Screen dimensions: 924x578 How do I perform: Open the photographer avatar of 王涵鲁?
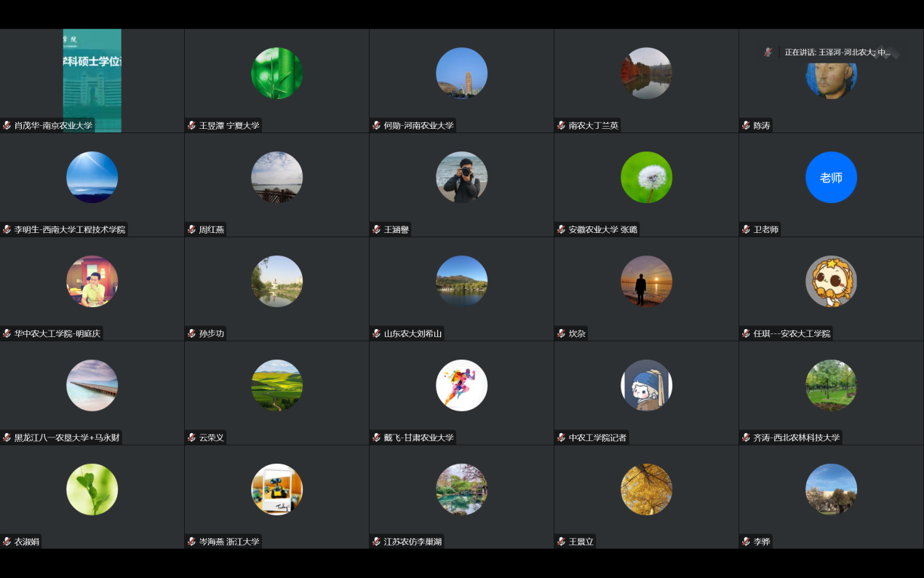tap(461, 177)
